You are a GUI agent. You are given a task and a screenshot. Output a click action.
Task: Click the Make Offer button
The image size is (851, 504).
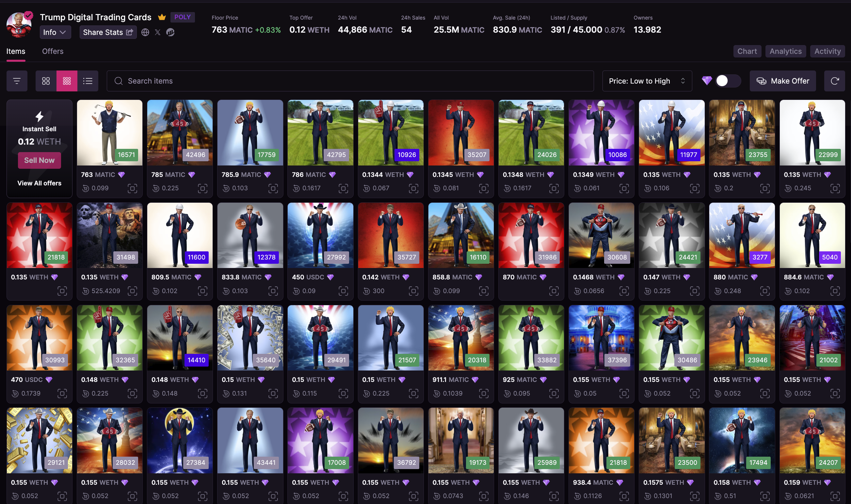pyautogui.click(x=782, y=81)
